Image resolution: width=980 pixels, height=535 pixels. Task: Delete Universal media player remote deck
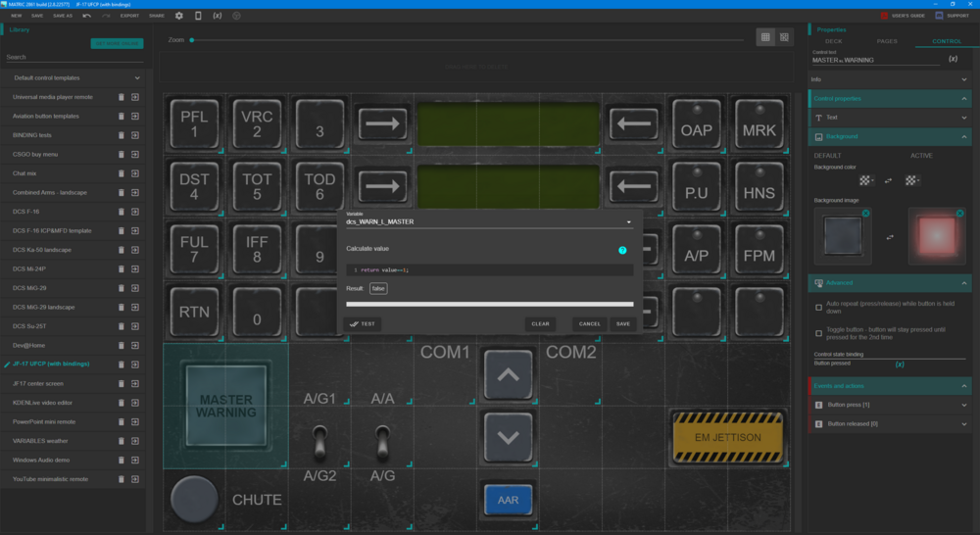pos(122,98)
